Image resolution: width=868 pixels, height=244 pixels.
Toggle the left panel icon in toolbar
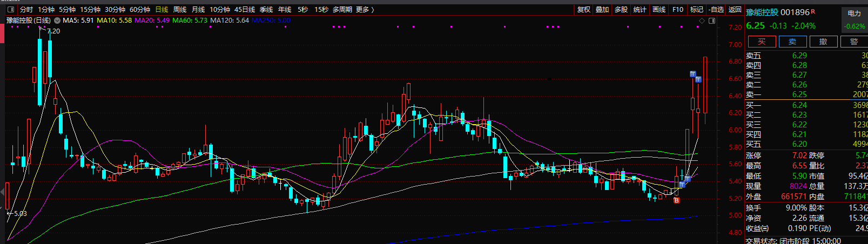point(10,10)
